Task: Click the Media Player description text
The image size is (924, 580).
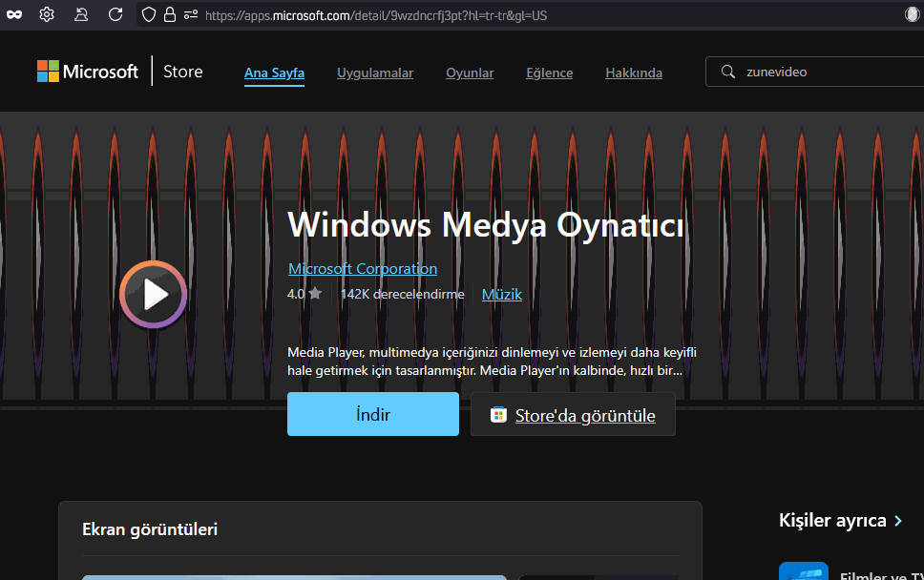Action: tap(492, 361)
